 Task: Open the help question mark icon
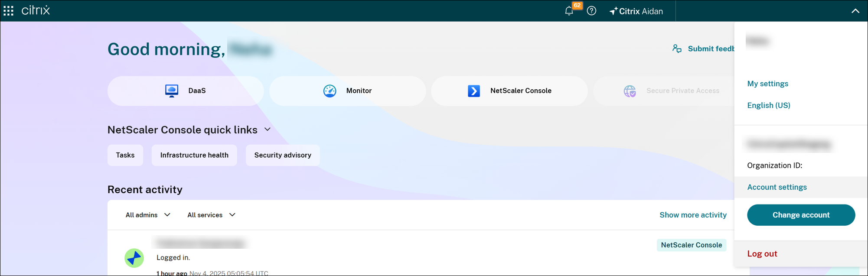click(x=591, y=11)
